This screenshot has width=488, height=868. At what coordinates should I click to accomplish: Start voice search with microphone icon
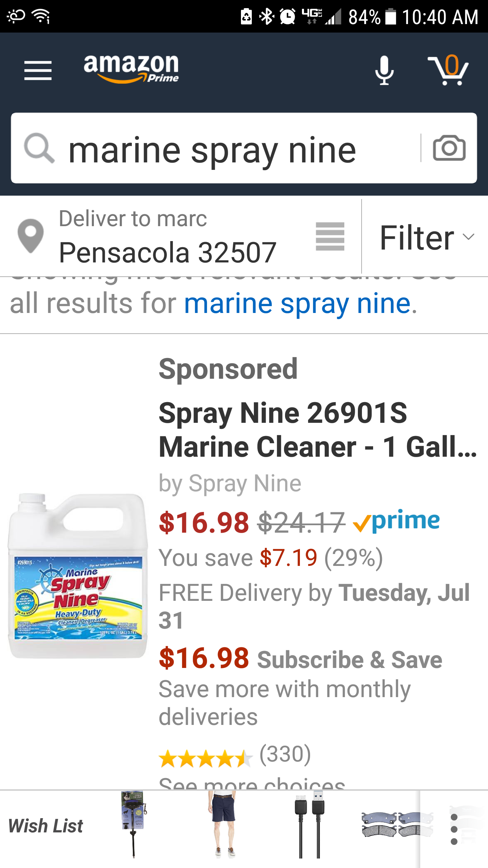(x=384, y=71)
